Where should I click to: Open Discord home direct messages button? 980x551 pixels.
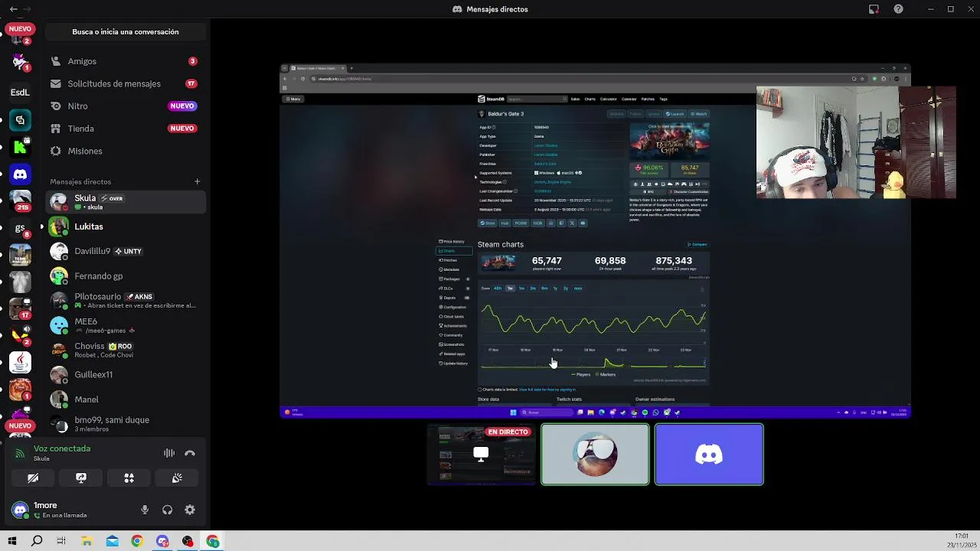20,175
